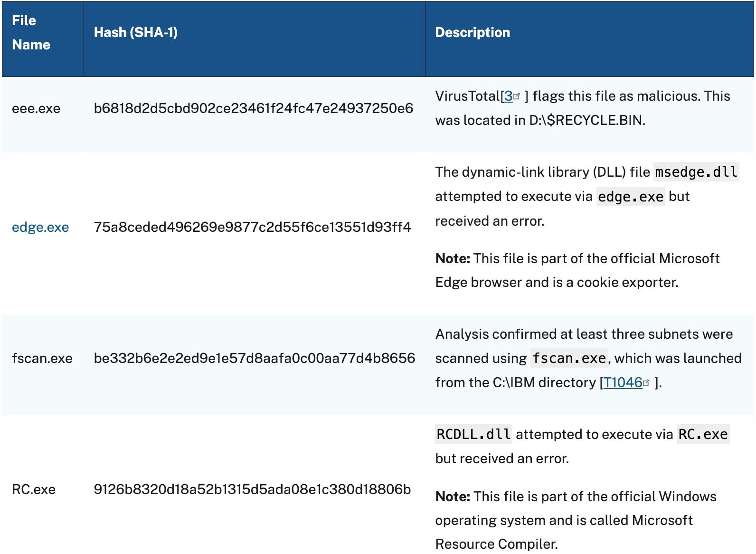756x554 pixels.
Task: Click the Hash (SHA-1) column header
Action: (x=136, y=32)
